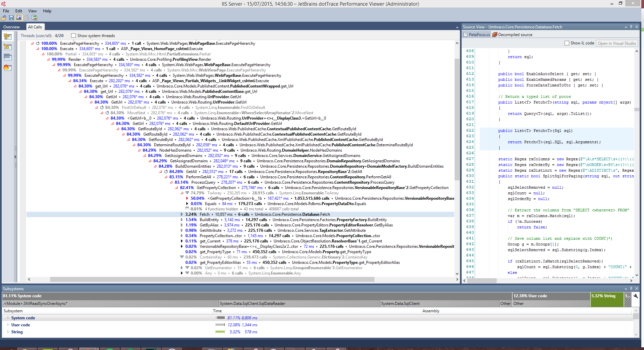644x350 pixels.
Task: Click the grayed-out find magnifier toolbar icon
Action: [26, 18]
